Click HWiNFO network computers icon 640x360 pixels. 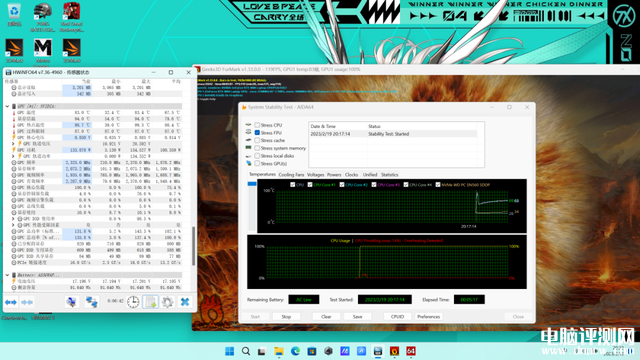(x=91, y=302)
